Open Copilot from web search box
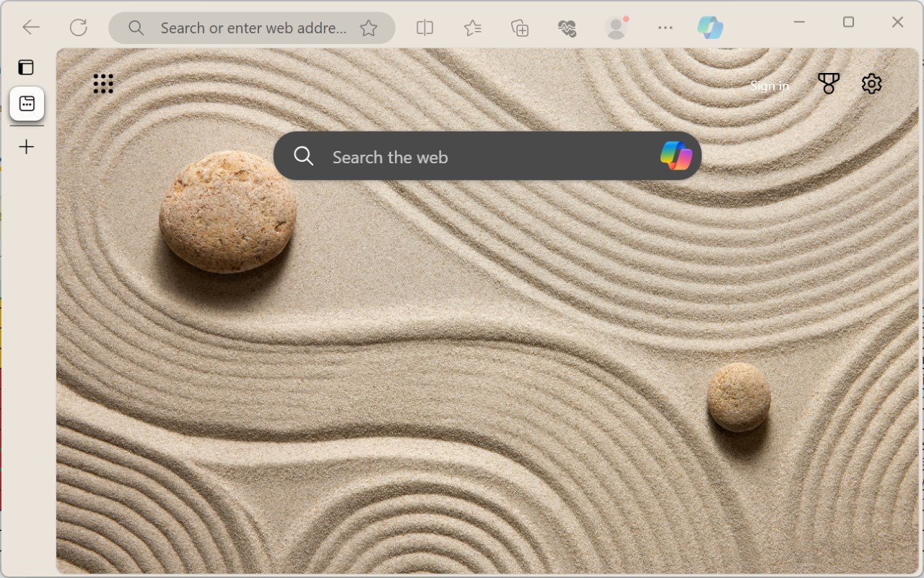Viewport: 924px width, 578px height. (x=676, y=155)
